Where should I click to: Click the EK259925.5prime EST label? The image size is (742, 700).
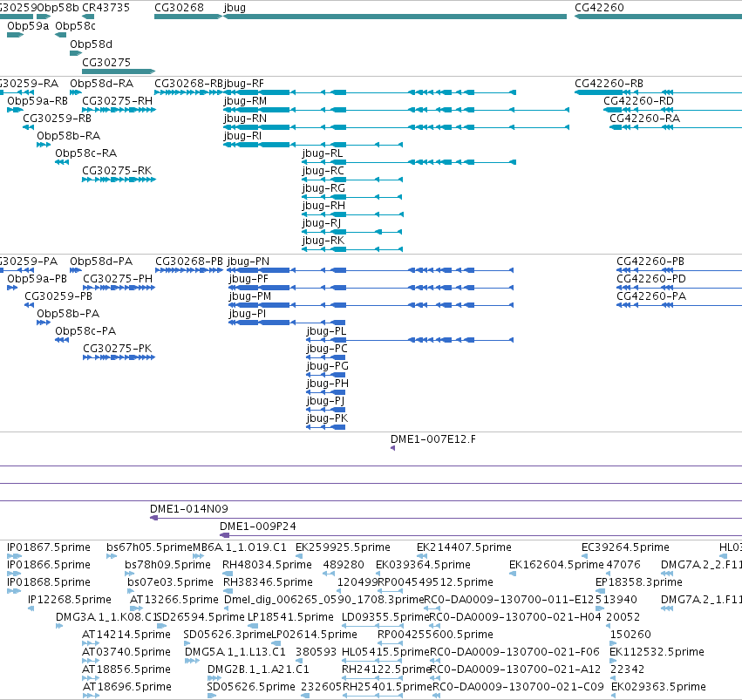point(343,547)
